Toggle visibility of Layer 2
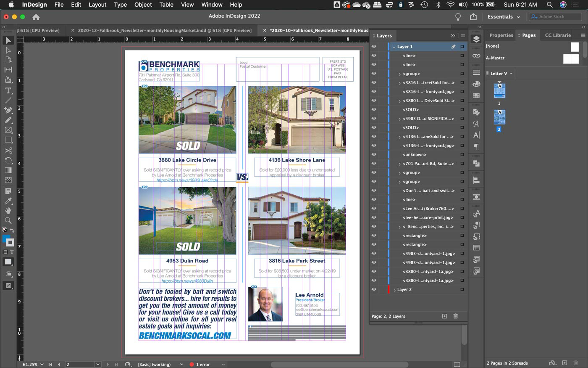Screen dimensions: 588x368 click(x=374, y=289)
